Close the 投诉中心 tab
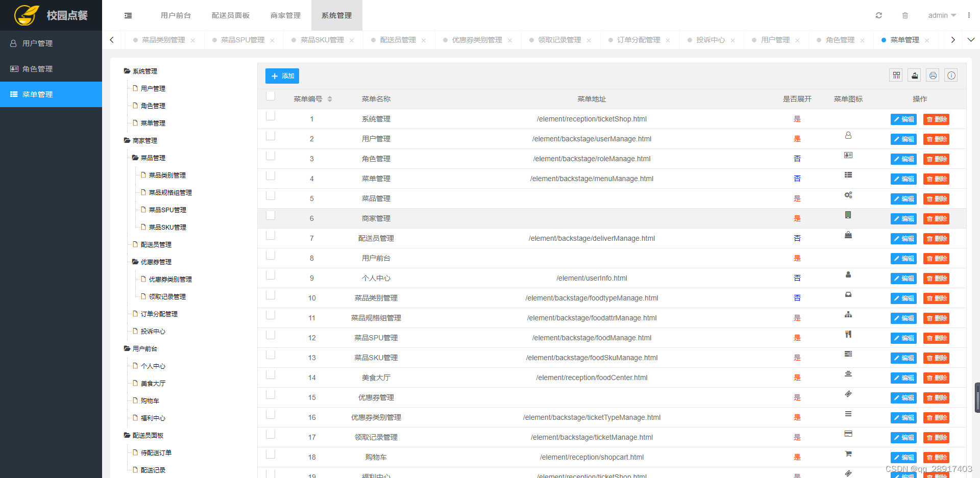980x478 pixels. pyautogui.click(x=732, y=40)
